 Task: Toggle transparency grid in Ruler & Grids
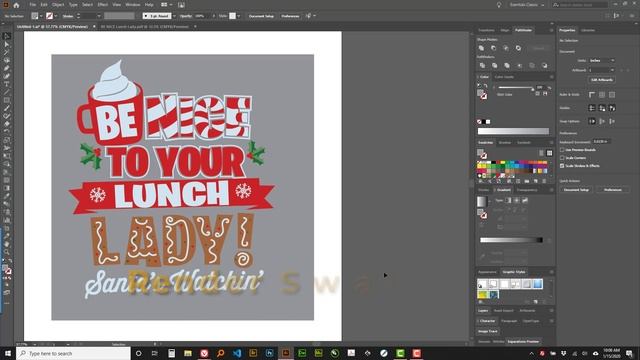click(x=612, y=95)
